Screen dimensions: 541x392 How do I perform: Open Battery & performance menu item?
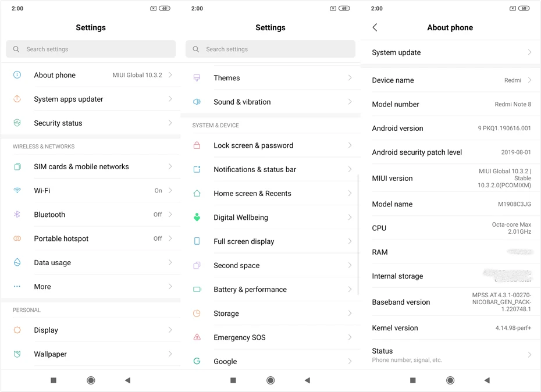pos(270,289)
